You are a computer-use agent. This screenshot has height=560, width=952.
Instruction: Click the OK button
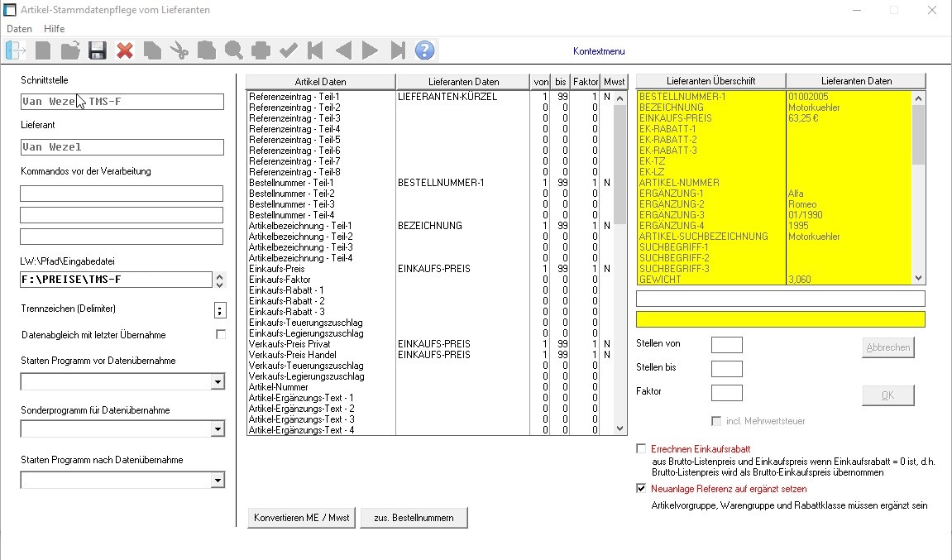click(888, 395)
